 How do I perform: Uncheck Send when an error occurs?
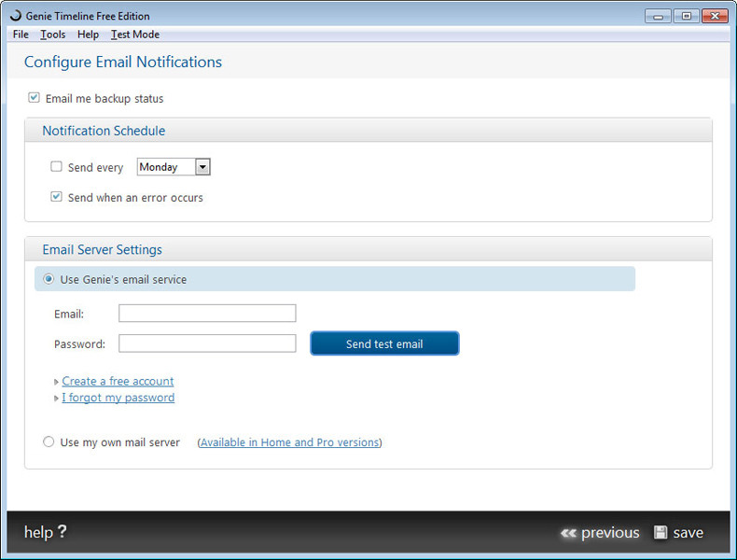[x=56, y=197]
